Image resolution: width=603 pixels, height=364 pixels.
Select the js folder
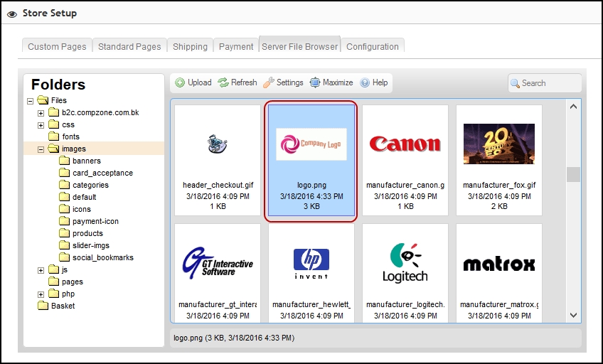[x=58, y=270]
